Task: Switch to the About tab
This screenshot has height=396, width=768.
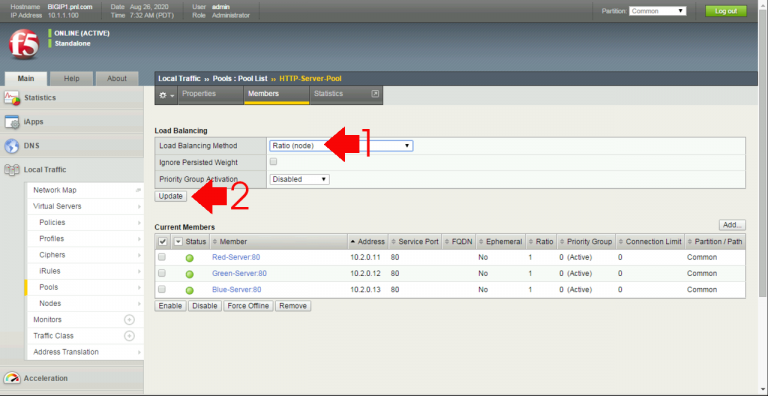Action: click(117, 78)
